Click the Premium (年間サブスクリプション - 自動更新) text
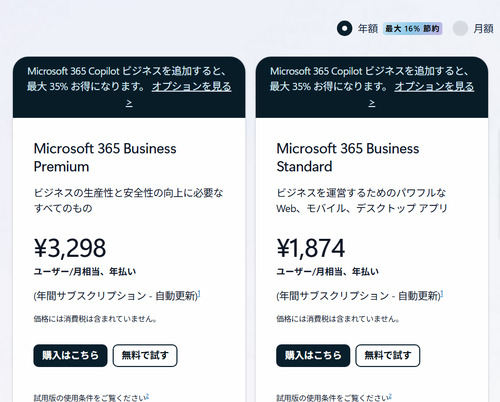Viewport: 500px width, 402px height. 116,296
